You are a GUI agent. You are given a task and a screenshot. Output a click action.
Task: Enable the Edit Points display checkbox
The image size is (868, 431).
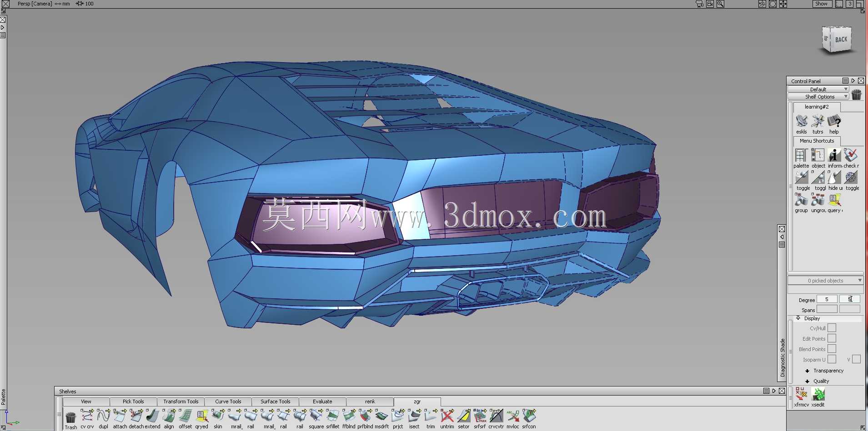click(832, 338)
